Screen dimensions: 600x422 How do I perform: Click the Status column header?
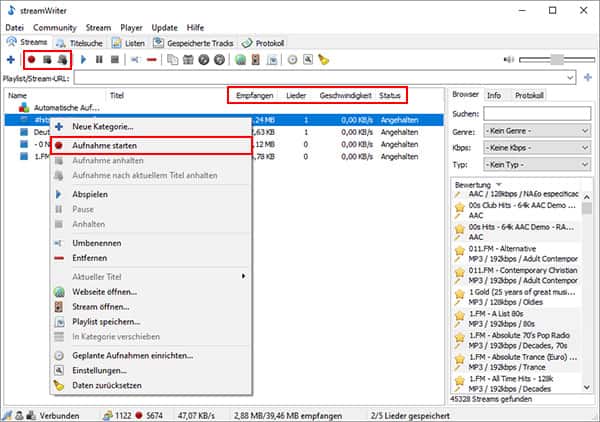click(390, 95)
